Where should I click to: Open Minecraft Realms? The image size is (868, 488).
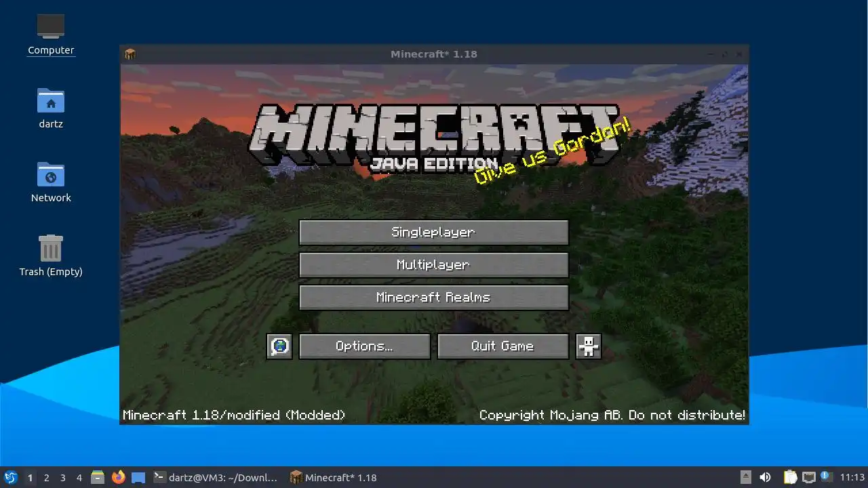(x=433, y=298)
